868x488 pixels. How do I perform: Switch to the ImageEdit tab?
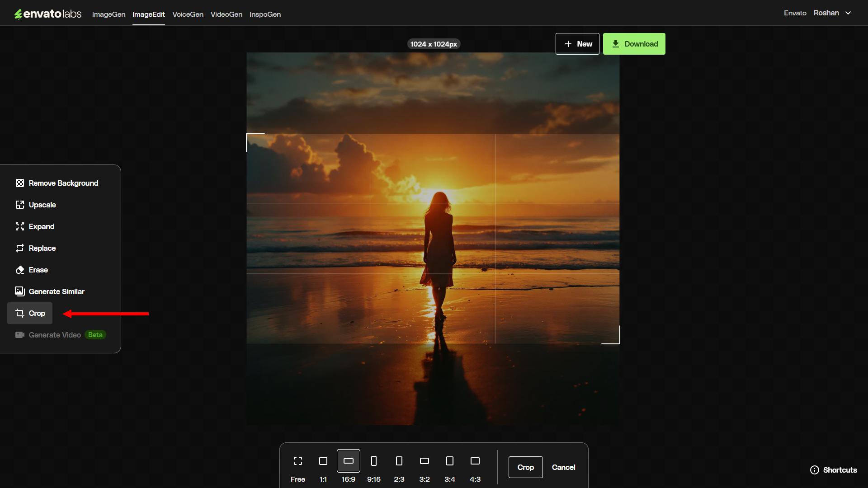pyautogui.click(x=148, y=14)
